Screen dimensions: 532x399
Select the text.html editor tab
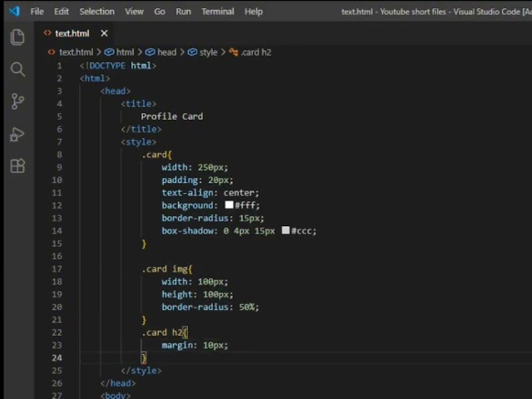pos(72,33)
